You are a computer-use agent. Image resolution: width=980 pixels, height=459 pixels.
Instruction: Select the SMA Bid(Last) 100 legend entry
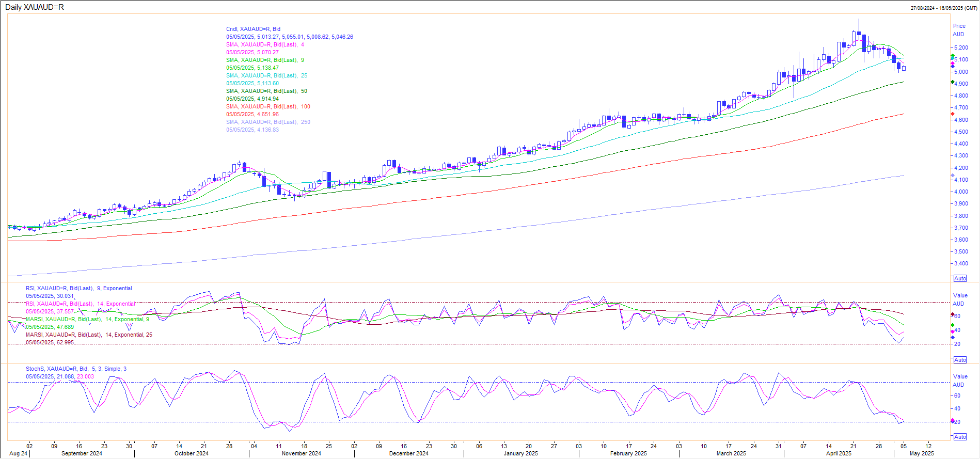pos(268,106)
